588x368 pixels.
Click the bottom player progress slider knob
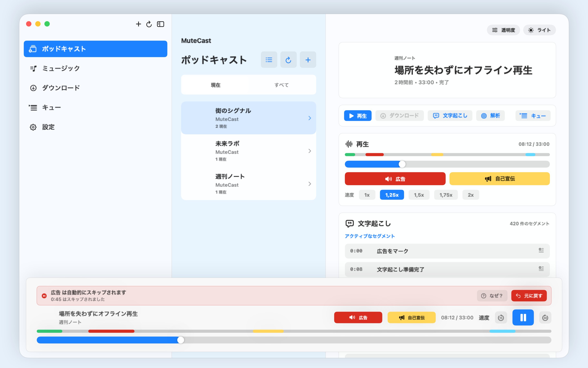click(180, 340)
